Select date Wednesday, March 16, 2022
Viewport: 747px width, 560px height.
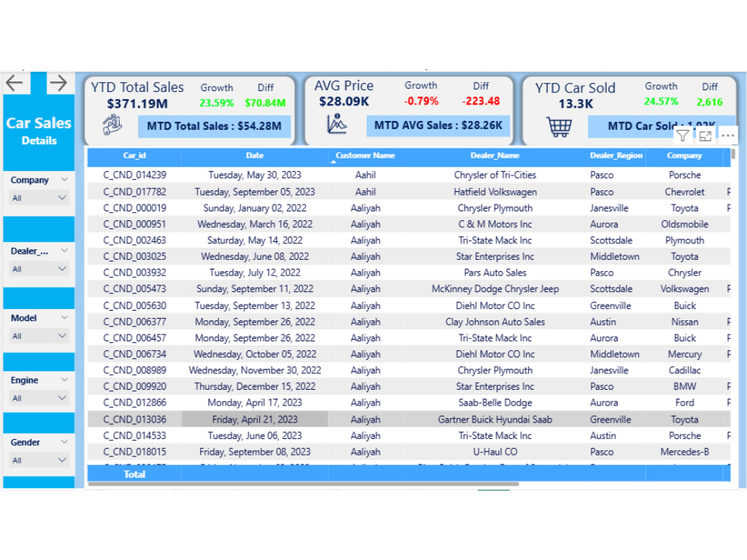click(255, 224)
